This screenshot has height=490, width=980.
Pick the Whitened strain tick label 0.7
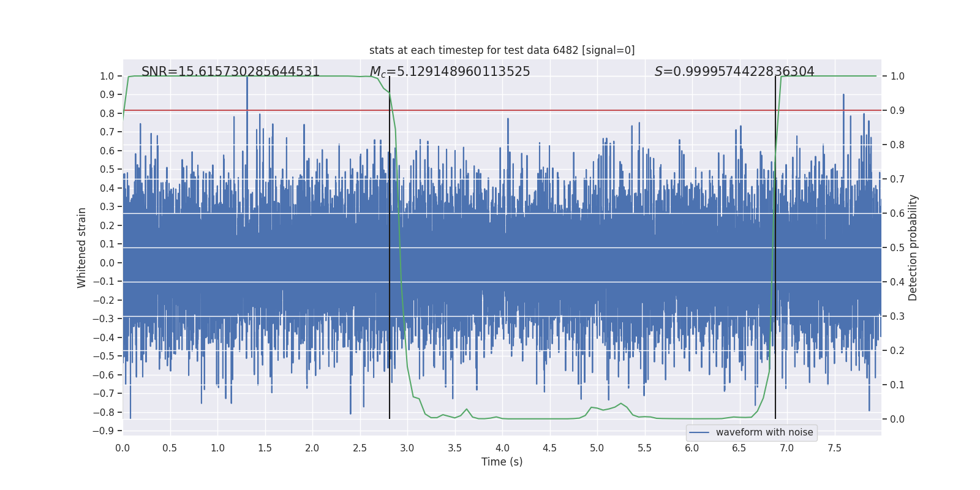(107, 132)
